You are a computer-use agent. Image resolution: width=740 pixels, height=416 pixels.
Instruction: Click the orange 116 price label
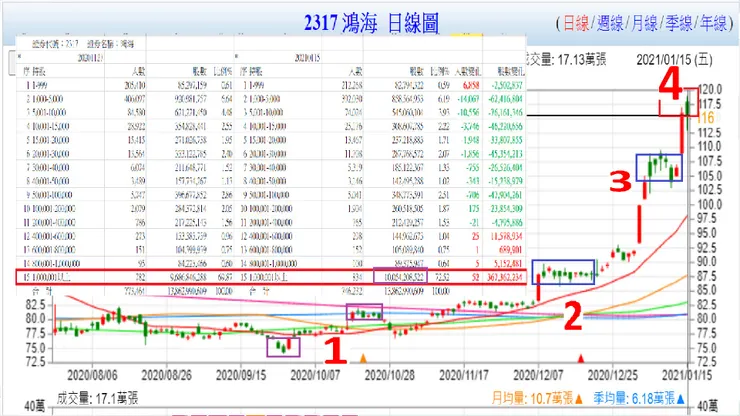pyautogui.click(x=706, y=118)
